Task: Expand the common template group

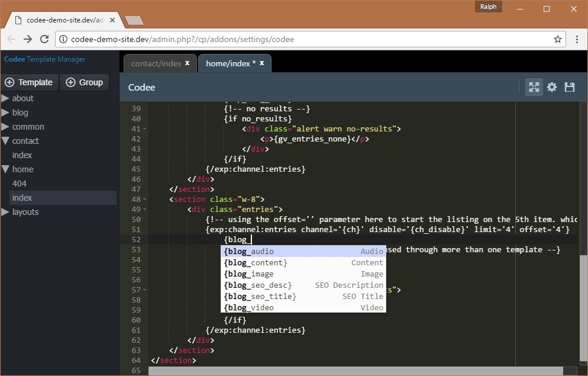Action: point(5,127)
